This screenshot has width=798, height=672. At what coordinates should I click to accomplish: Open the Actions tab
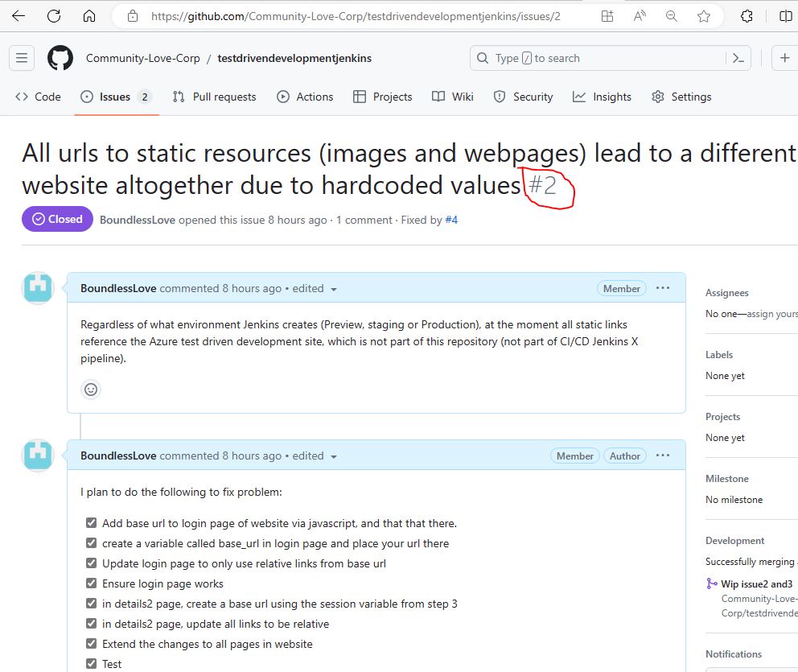pos(305,97)
